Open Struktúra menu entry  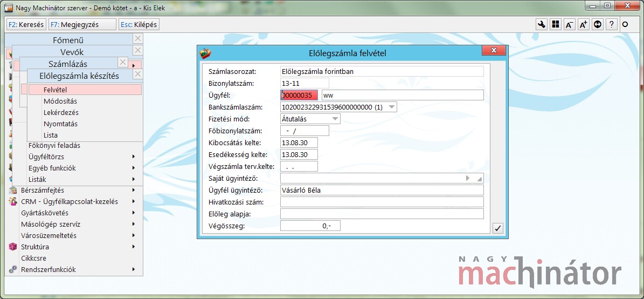(35, 247)
